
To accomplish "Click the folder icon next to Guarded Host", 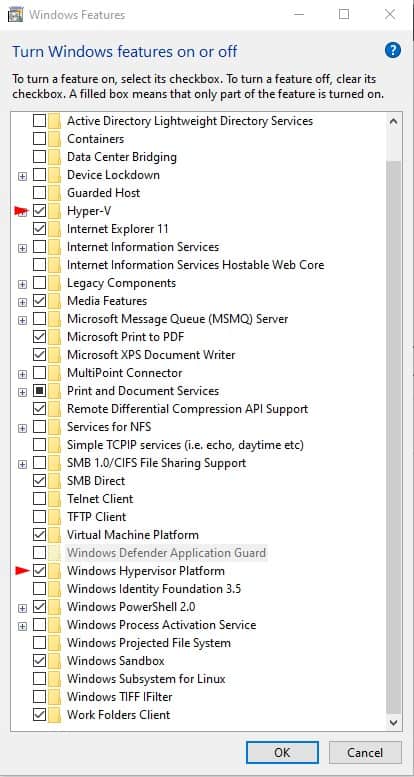I will [x=55, y=193].
